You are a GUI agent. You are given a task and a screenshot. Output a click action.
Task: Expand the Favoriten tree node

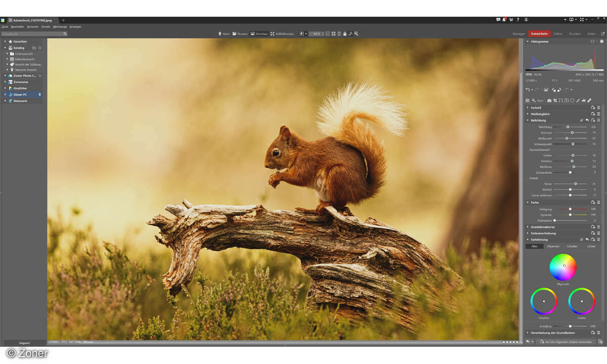(x=5, y=41)
